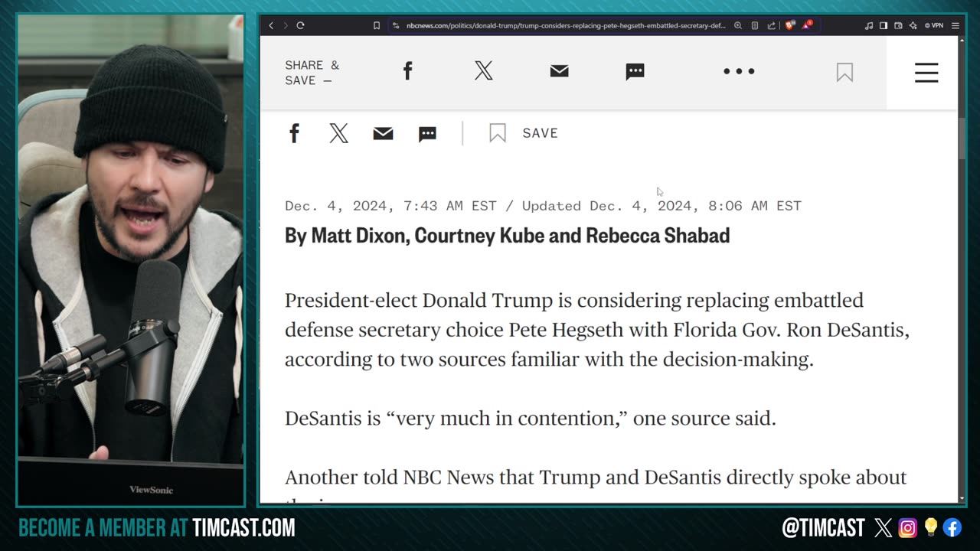Share by email from sticky share bar
Image resolution: width=980 pixels, height=551 pixels.
coord(559,71)
